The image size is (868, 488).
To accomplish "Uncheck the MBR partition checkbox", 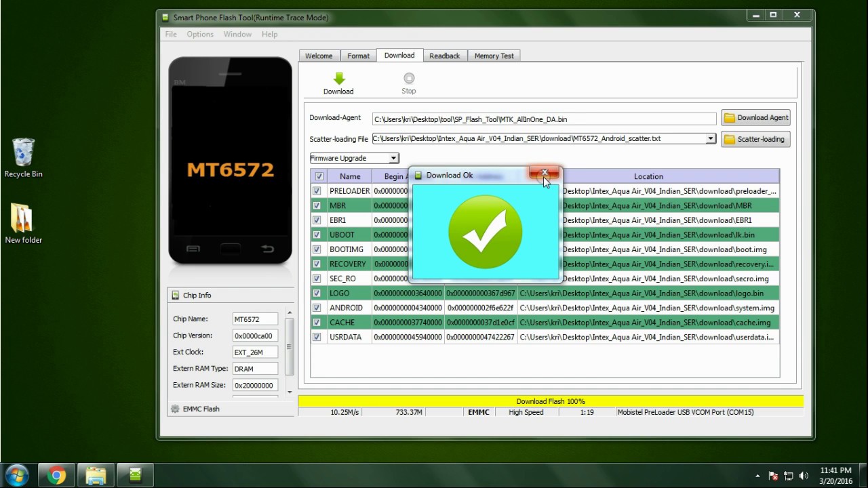I will [317, 205].
